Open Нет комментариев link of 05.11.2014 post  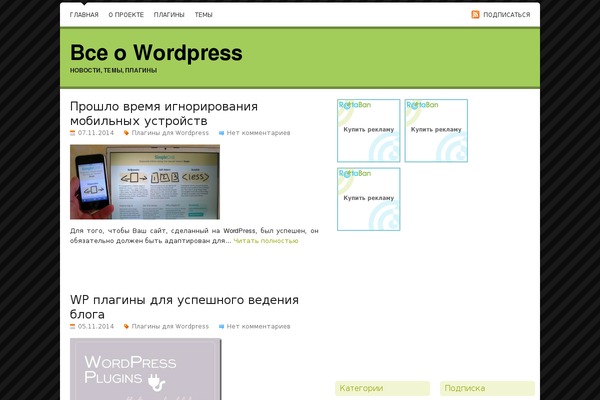258,327
